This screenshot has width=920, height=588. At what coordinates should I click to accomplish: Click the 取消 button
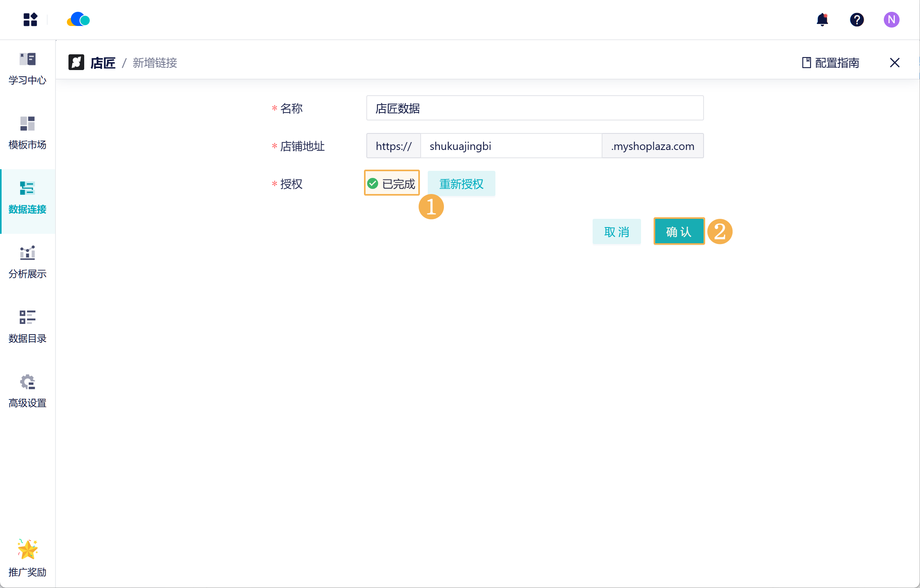(616, 232)
